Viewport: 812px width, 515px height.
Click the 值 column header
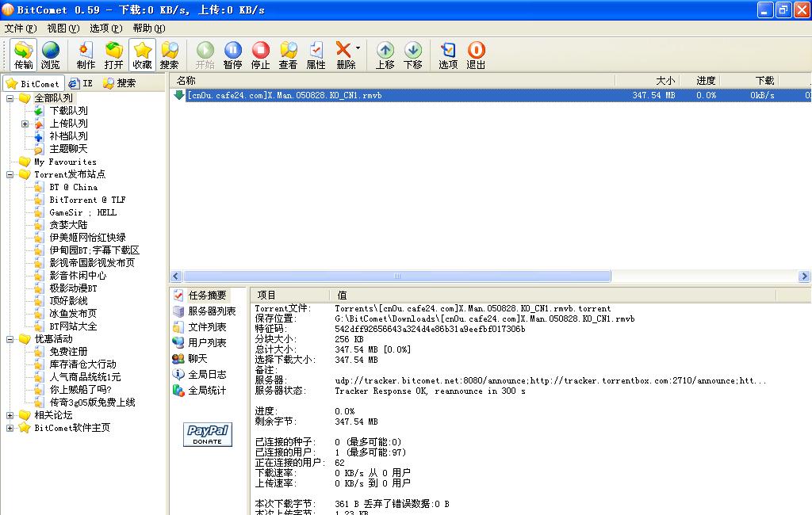(553, 295)
